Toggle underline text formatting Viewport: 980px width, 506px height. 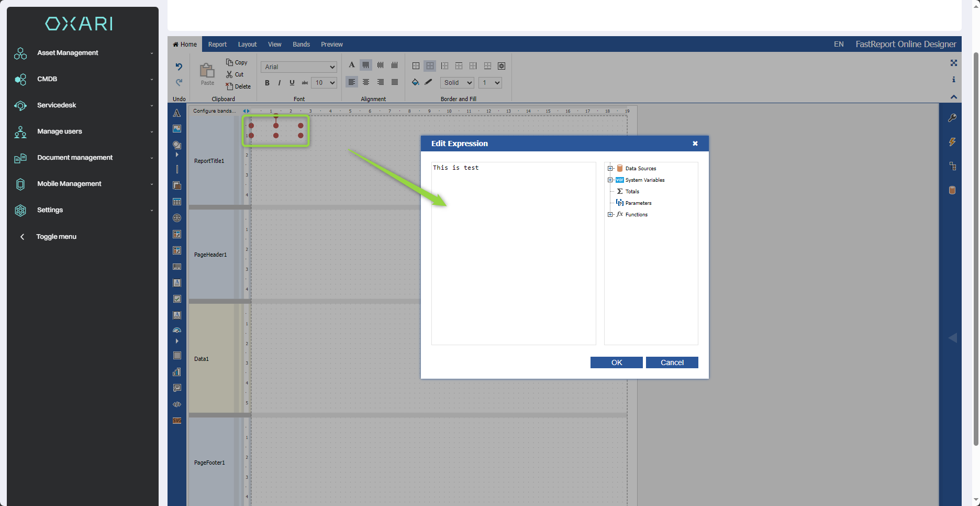[x=292, y=83]
